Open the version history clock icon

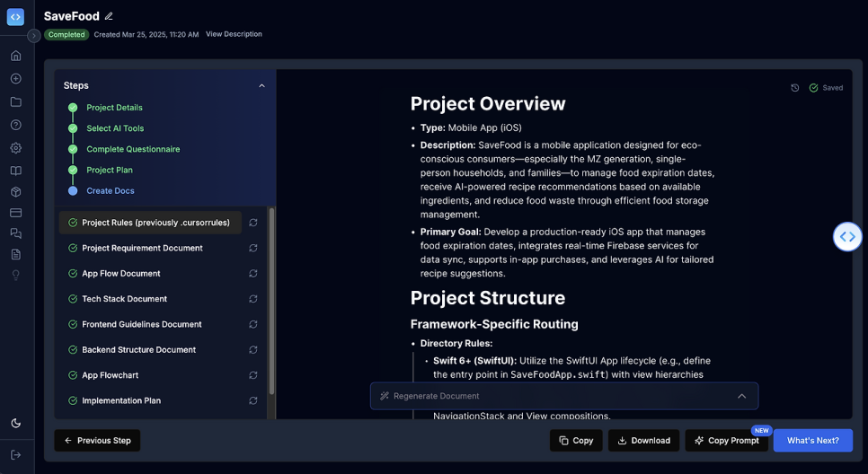click(795, 88)
